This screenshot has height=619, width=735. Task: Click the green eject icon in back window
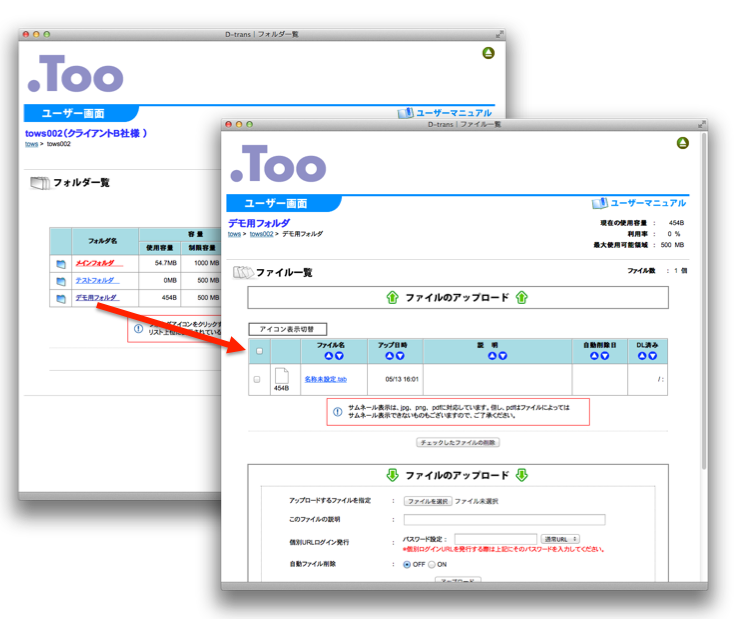tap(488, 53)
